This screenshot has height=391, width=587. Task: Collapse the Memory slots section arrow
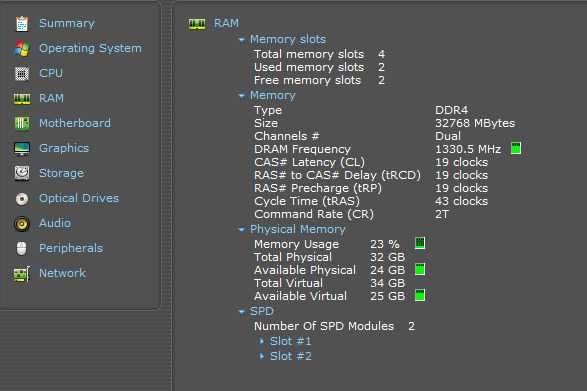241,40
